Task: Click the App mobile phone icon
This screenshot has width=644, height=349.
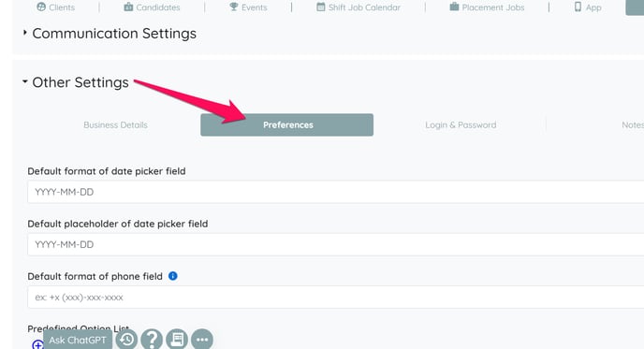Action: point(578,7)
